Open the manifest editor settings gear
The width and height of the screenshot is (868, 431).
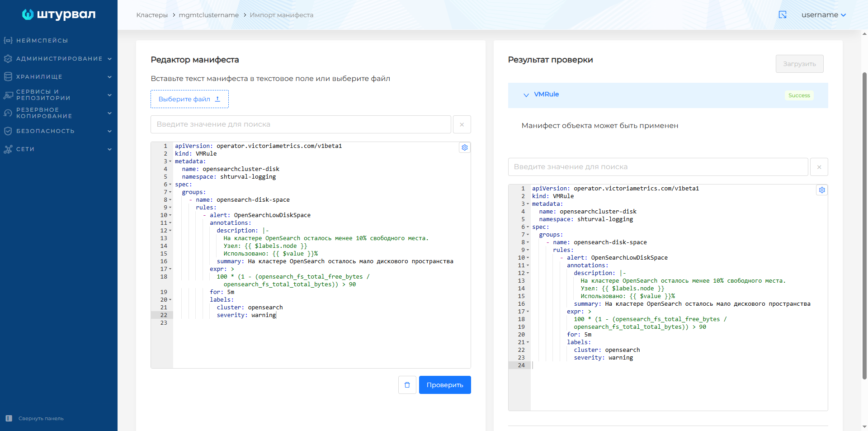click(x=464, y=147)
